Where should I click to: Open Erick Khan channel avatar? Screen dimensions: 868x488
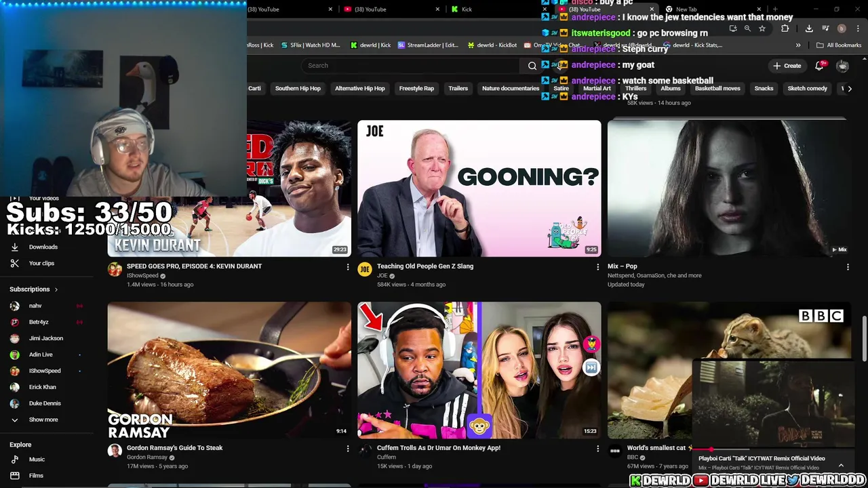click(15, 387)
